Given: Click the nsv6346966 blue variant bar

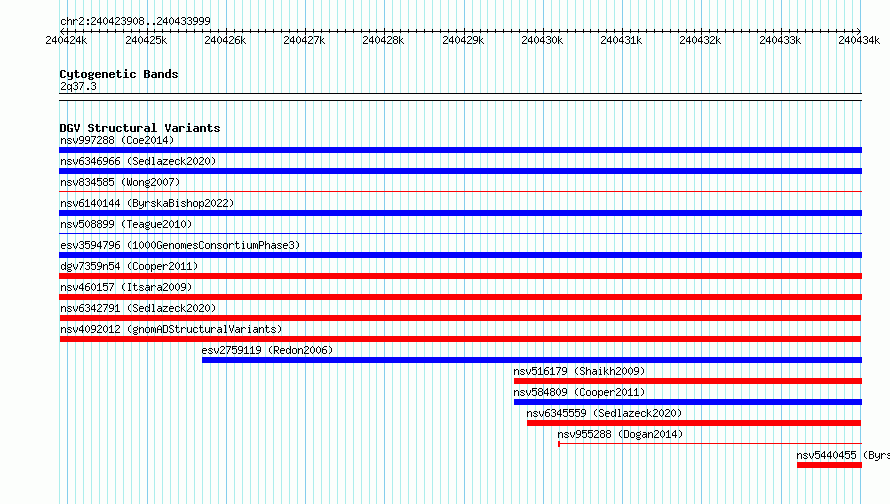Looking at the screenshot, I should 460,171.
